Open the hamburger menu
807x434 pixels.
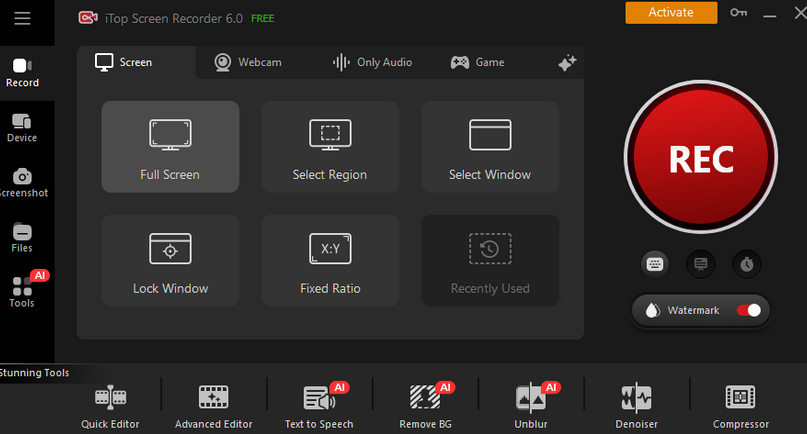click(x=22, y=19)
